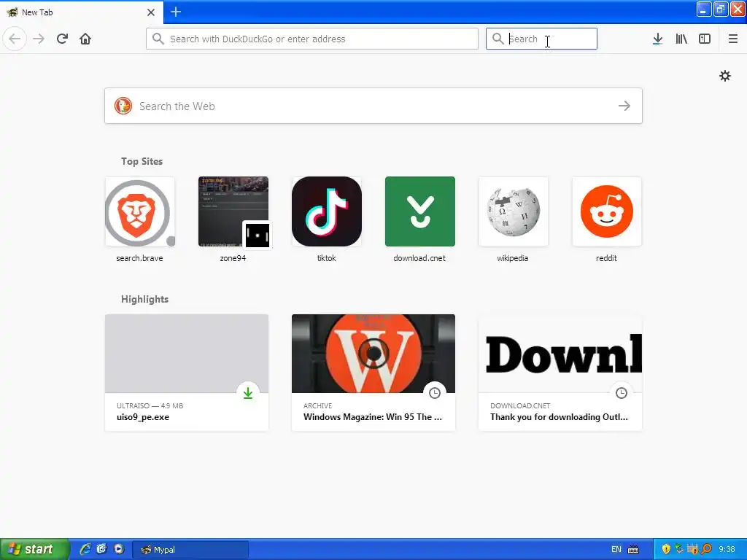This screenshot has width=747, height=560.
Task: Click the DuckDuckGo logo in web search
Action: point(123,106)
